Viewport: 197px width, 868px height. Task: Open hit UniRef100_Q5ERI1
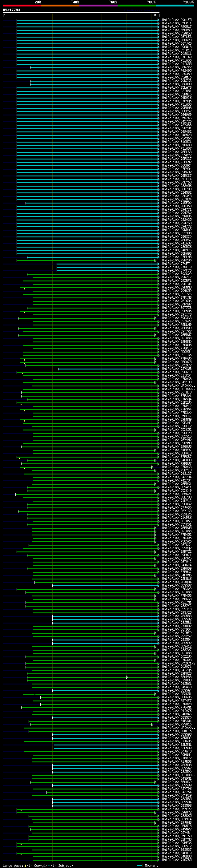tap(177, 23)
